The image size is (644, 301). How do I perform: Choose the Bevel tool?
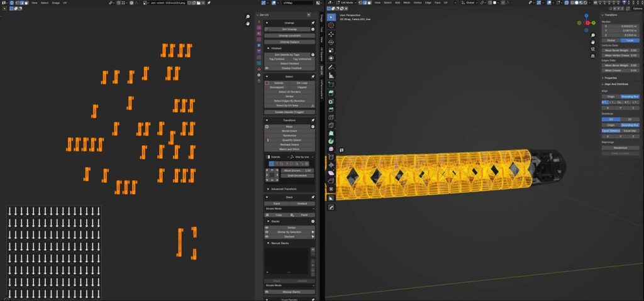click(331, 109)
